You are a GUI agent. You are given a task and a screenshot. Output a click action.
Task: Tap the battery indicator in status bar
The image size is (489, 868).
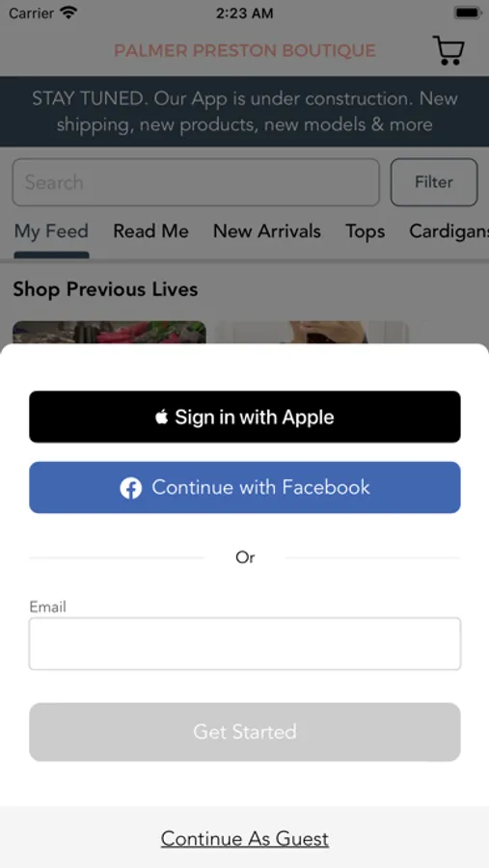point(468,13)
